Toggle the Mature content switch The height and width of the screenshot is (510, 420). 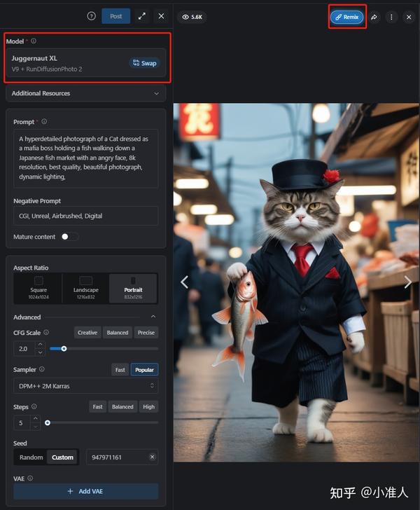pyautogui.click(x=70, y=237)
